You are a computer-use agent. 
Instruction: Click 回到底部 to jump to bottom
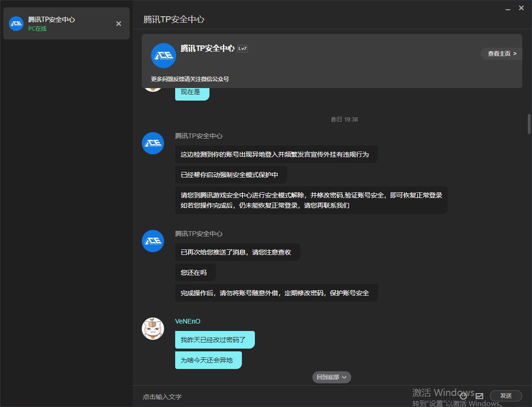tap(331, 377)
